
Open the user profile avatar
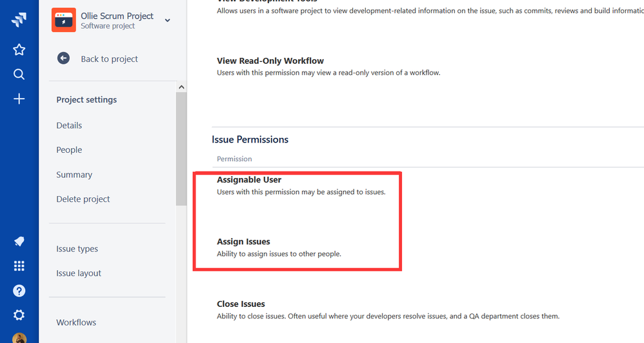click(x=19, y=338)
